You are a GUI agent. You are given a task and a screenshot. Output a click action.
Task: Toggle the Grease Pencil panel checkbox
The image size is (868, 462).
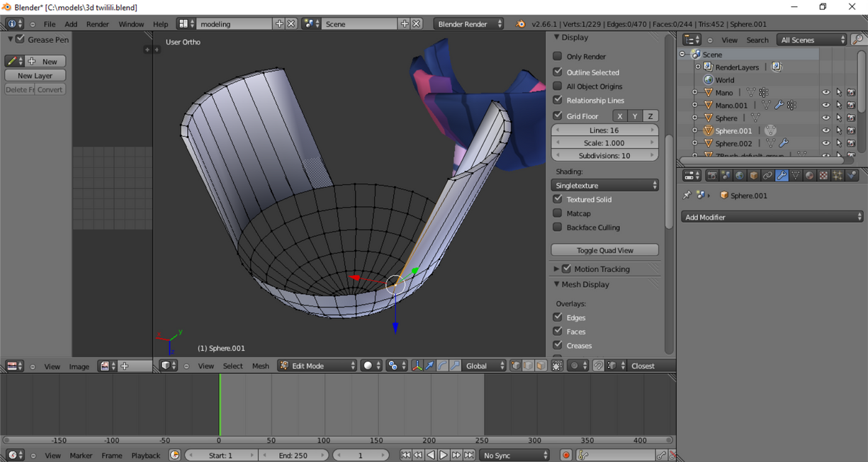(x=20, y=39)
